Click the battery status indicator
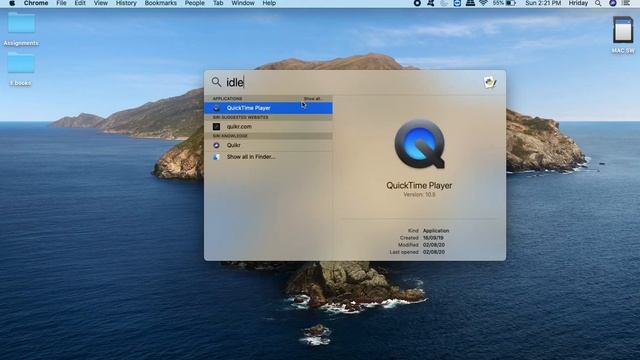This screenshot has height=360, width=640. 504,3
